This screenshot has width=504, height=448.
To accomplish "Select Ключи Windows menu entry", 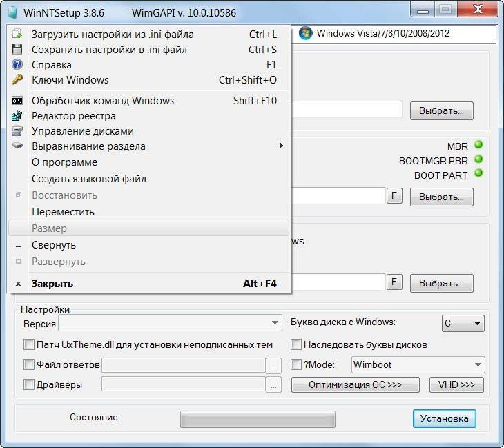I will (x=149, y=79).
